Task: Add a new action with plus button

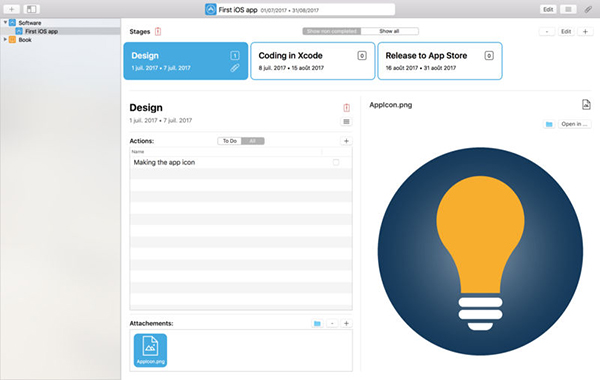Action: tap(346, 141)
